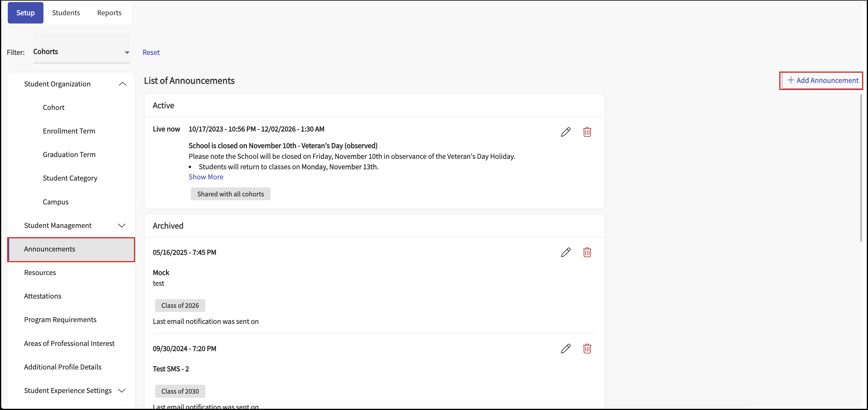
Task: Expand the Student Management section
Action: coord(122,225)
